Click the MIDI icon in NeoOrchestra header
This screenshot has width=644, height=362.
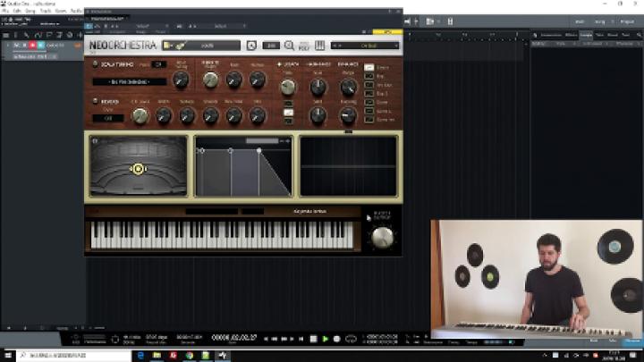point(304,46)
